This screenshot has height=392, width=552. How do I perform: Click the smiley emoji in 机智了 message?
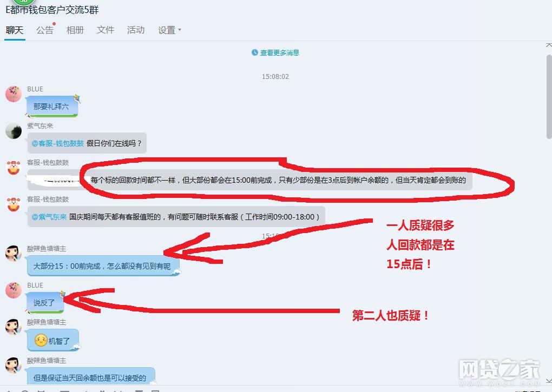pos(41,340)
